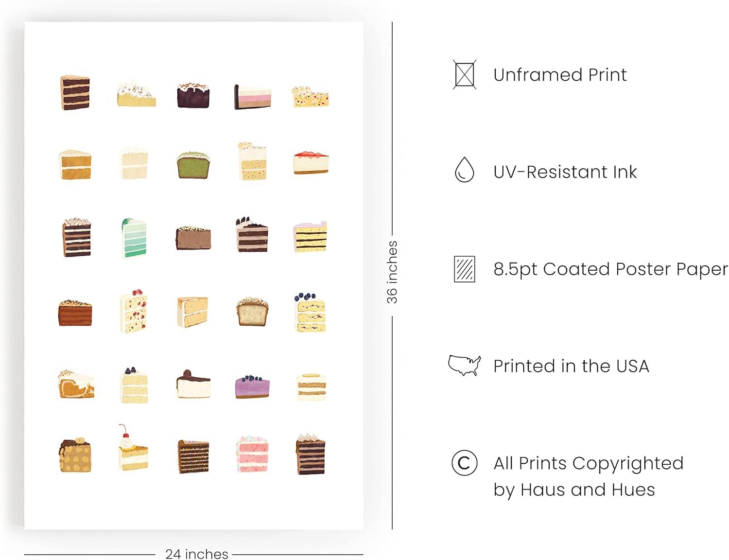Image resolution: width=729 pixels, height=560 pixels.
Task: Click the USA map outline icon
Action: coord(464,365)
